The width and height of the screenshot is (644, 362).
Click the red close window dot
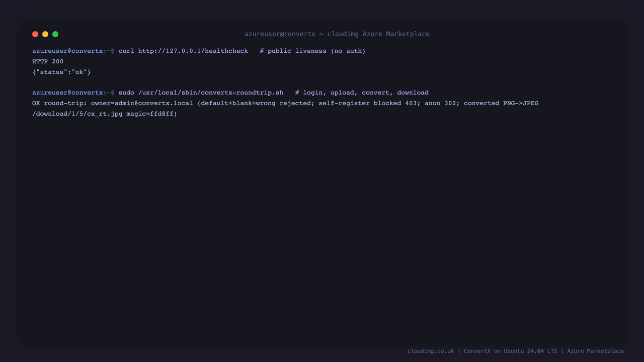(35, 34)
